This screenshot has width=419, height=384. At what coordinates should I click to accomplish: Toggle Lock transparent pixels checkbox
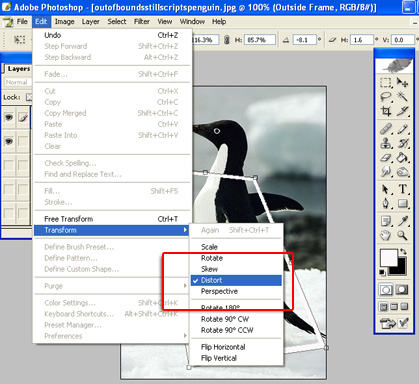[29, 97]
